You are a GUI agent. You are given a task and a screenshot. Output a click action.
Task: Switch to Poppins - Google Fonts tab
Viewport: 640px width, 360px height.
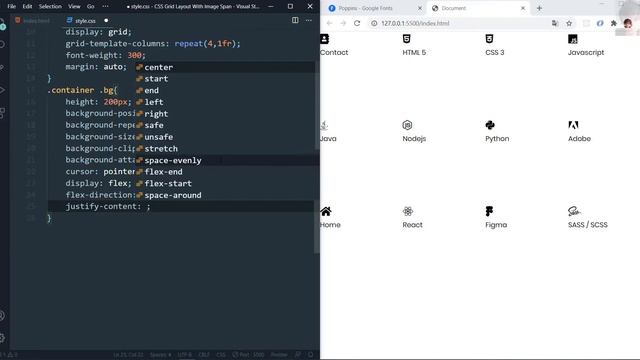click(365, 8)
